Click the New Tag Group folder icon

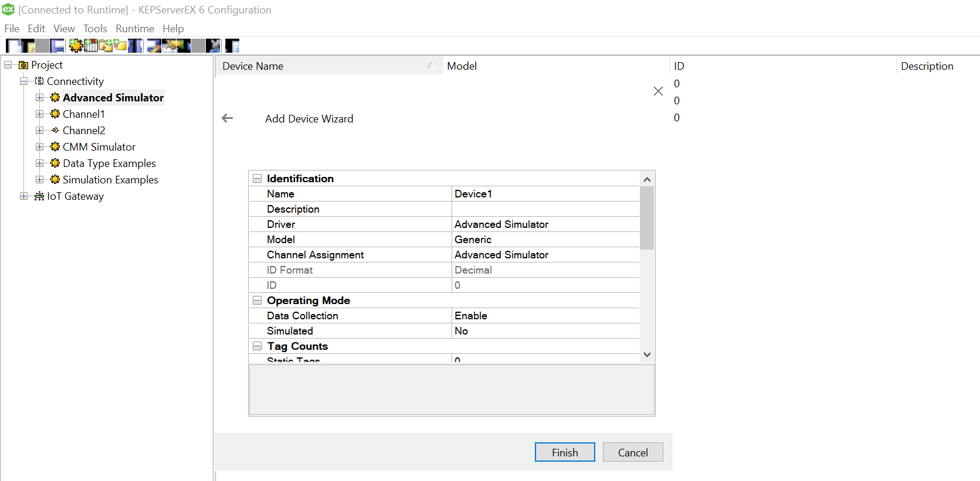click(106, 46)
